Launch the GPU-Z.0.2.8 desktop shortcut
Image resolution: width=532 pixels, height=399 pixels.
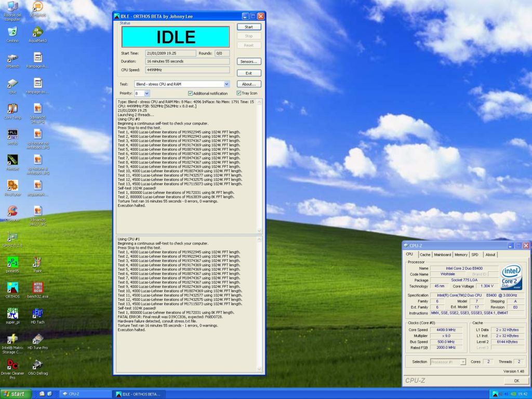tap(12, 240)
